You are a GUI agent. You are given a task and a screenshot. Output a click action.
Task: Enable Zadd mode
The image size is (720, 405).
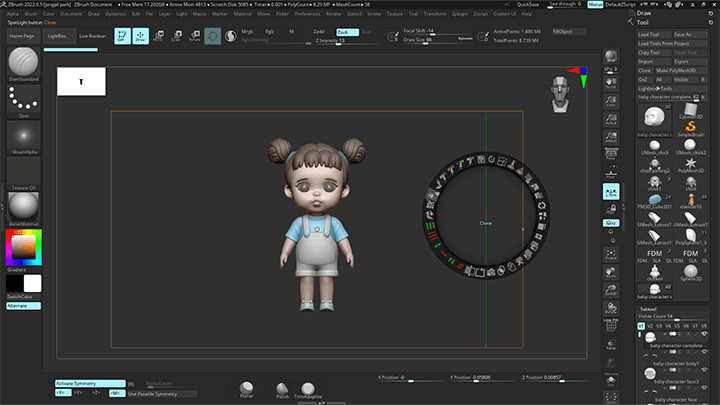tap(319, 32)
